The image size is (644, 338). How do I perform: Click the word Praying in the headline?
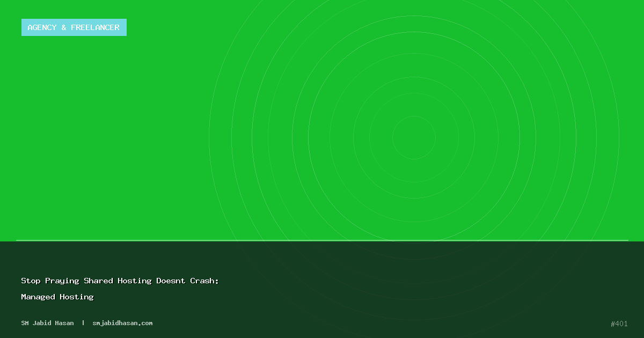coord(62,281)
